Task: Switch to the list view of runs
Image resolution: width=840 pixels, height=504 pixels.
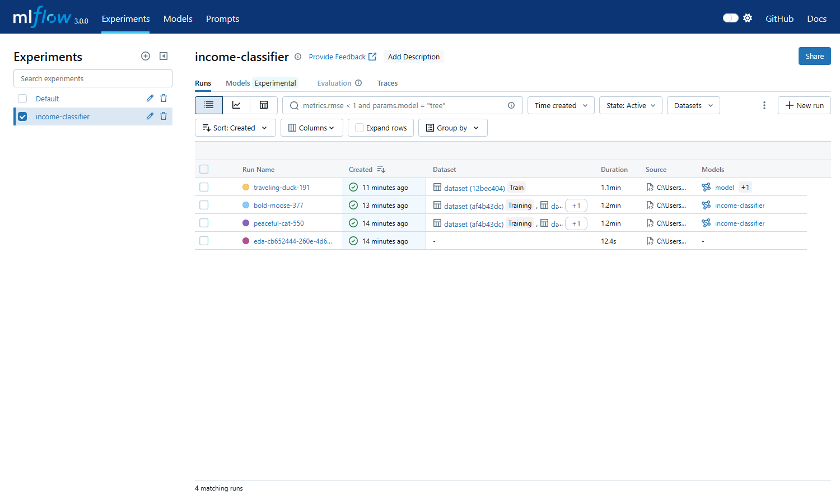Action: [209, 105]
